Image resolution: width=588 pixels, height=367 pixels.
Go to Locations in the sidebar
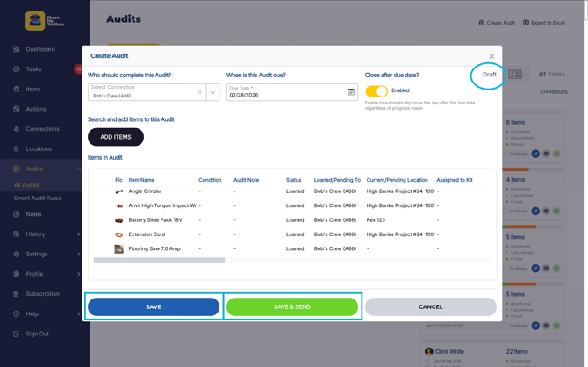(39, 149)
